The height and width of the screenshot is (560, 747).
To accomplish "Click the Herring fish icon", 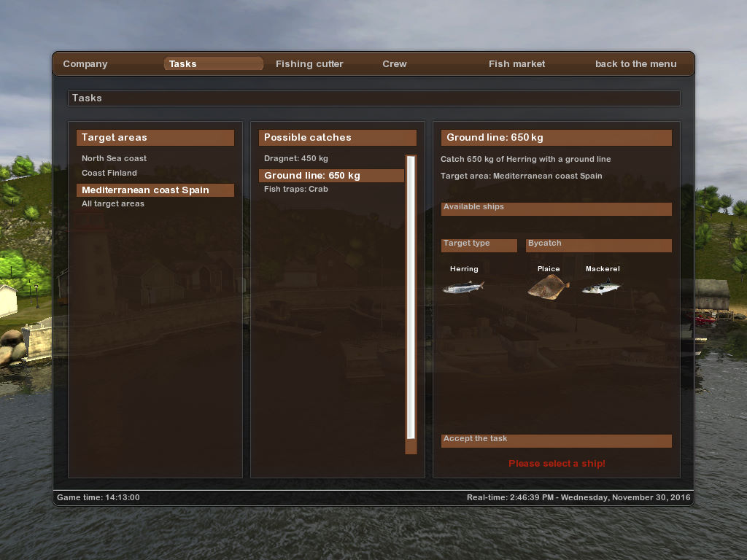I will (x=463, y=287).
